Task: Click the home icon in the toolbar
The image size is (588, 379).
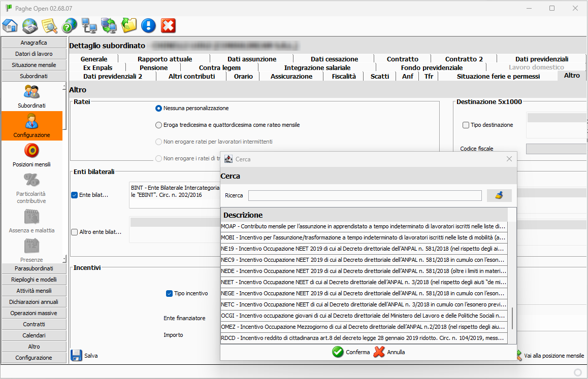Action: [11, 25]
